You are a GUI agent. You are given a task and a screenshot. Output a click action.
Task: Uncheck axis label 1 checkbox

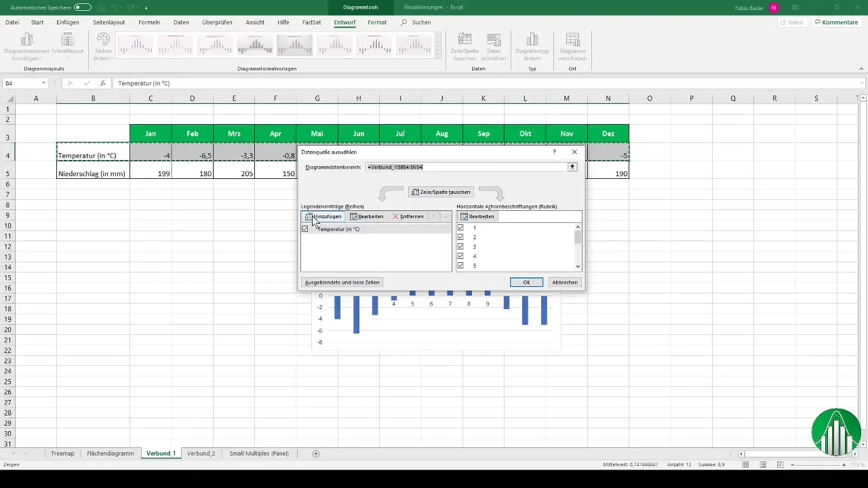[461, 228]
